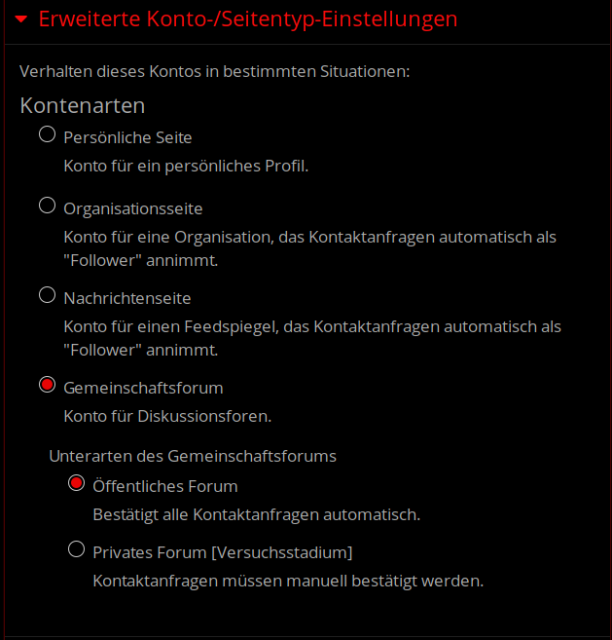The image size is (612, 640).
Task: Select the 'Organisationsseite' radio button
Action: [47, 206]
